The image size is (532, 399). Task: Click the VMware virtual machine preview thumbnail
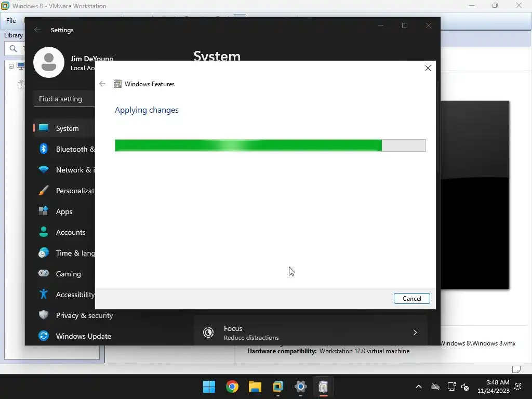point(475,195)
